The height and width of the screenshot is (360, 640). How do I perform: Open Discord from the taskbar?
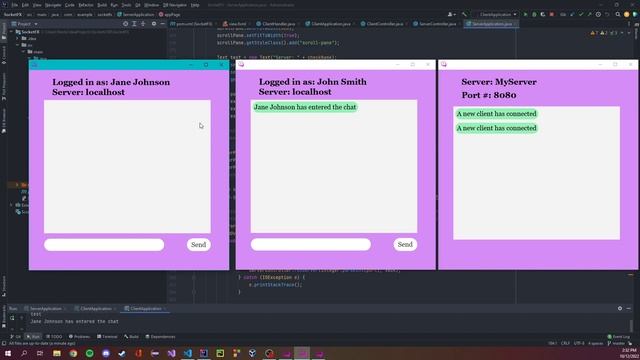pyautogui.click(x=106, y=353)
